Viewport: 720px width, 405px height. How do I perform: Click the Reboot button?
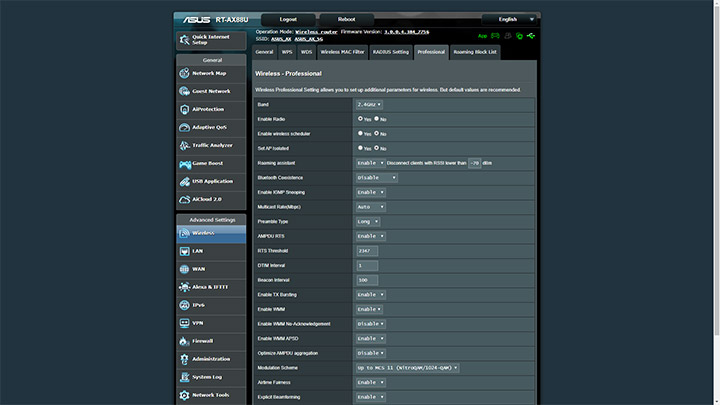click(x=346, y=19)
